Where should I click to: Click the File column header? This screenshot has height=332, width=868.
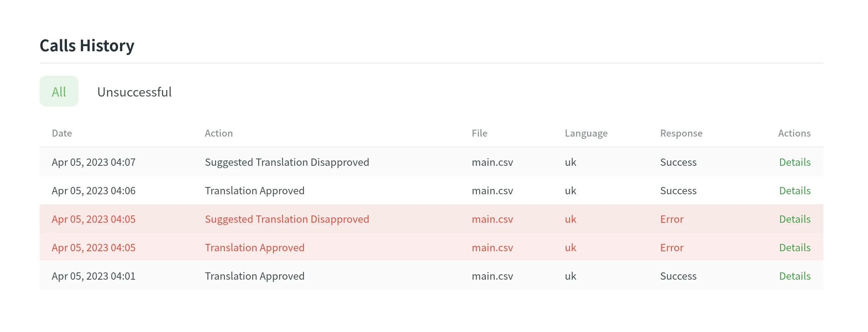pos(479,133)
